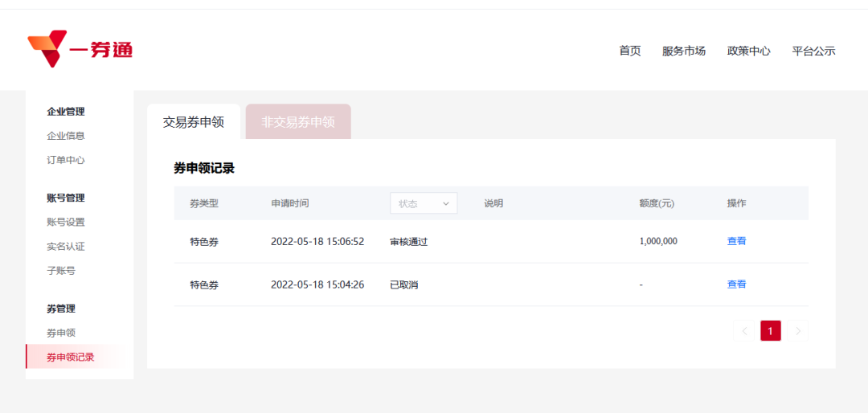Image resolution: width=868 pixels, height=413 pixels.
Task: Switch to 交易券申领 tab
Action: (193, 122)
